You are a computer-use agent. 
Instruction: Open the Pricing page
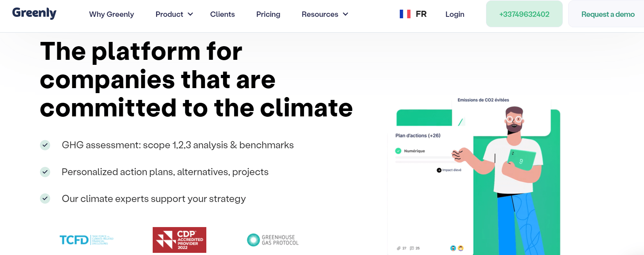[x=268, y=14]
